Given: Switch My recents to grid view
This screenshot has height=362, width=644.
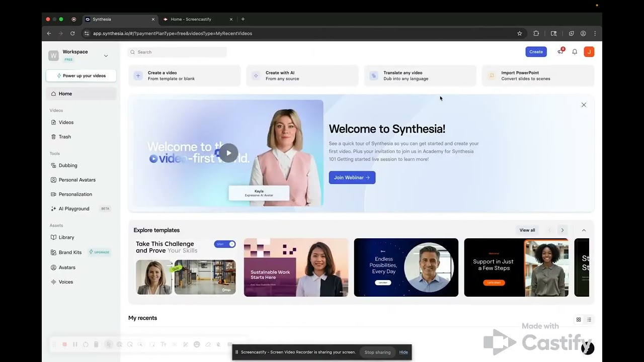Looking at the screenshot, I should pos(579,320).
